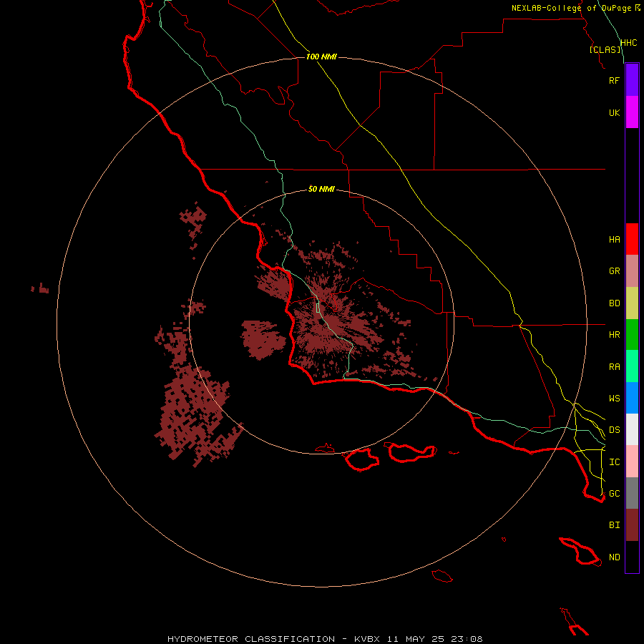Click the WS legend label

(x=614, y=399)
